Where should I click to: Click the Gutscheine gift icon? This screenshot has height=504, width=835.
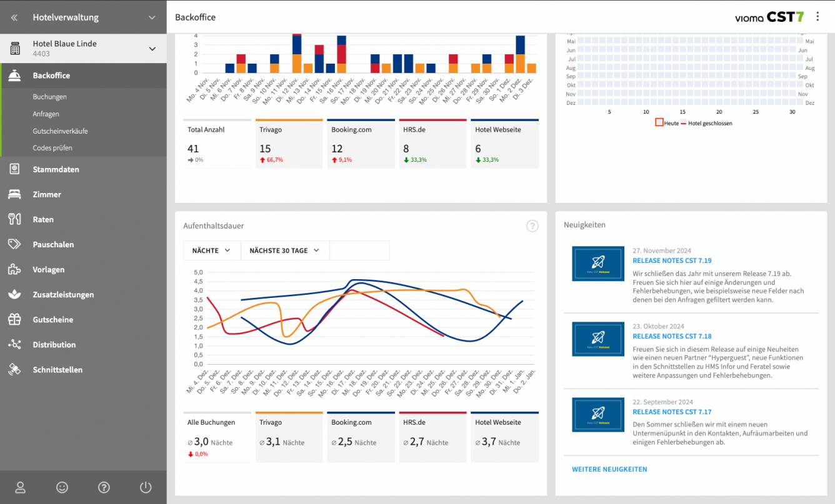[x=14, y=319]
